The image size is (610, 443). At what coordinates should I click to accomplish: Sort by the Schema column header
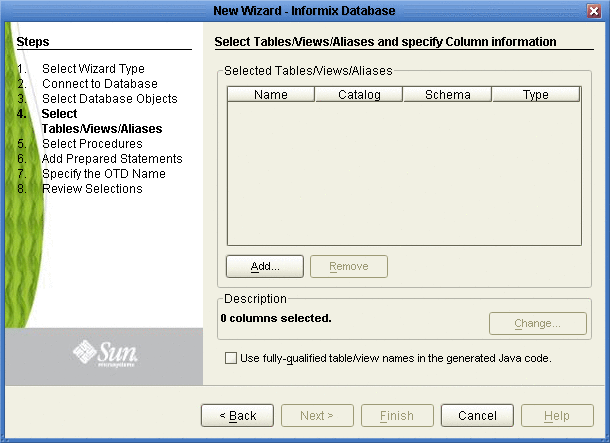pyautogui.click(x=447, y=95)
